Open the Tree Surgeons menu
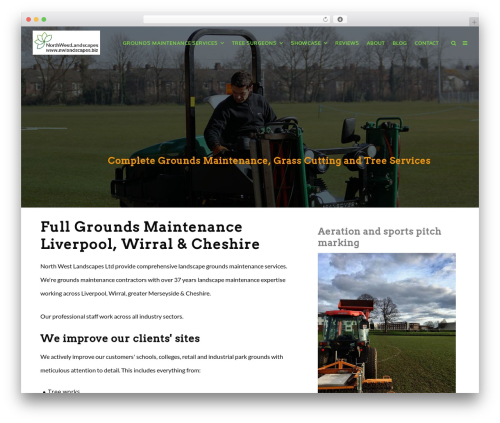Screen dimensions: 500x423 254,43
